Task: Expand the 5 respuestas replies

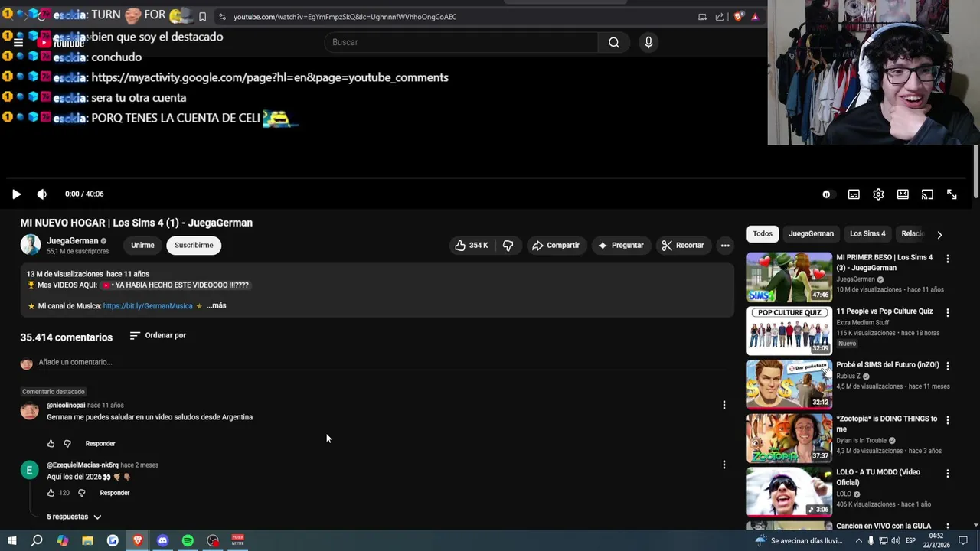Action: coord(73,517)
